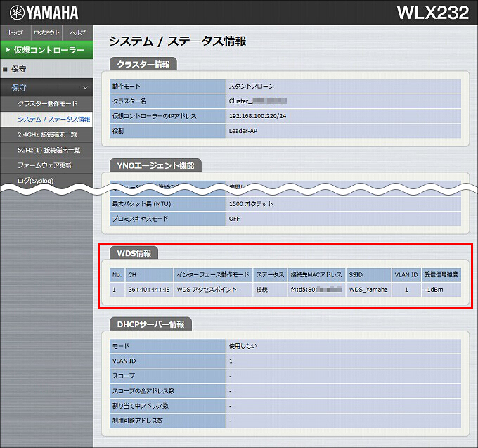
Task: Click the モード label in DHCP section
Action: pos(167,346)
